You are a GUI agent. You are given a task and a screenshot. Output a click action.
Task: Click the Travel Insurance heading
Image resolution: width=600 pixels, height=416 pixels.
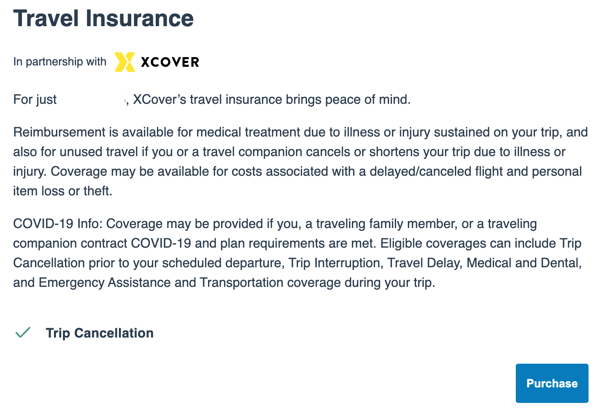(x=103, y=18)
